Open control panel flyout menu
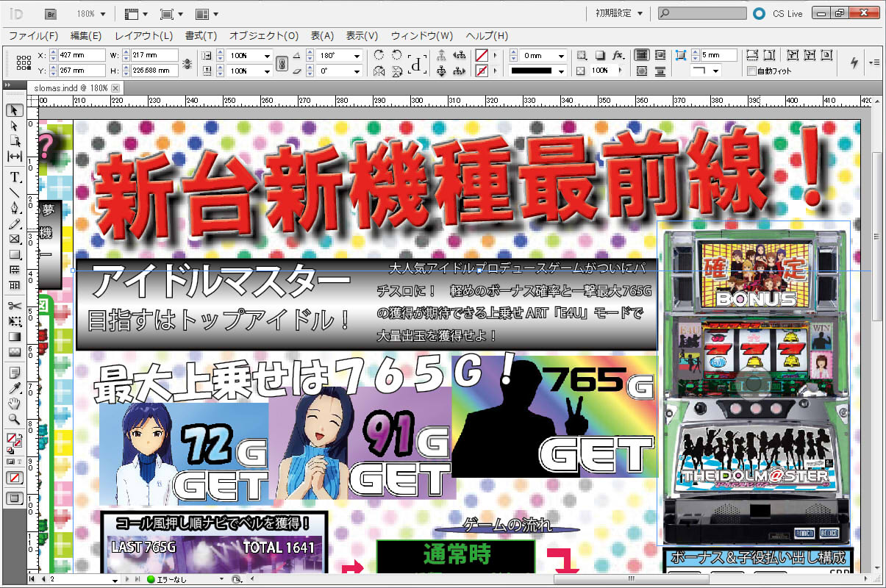The height and width of the screenshot is (588, 886). point(874,62)
